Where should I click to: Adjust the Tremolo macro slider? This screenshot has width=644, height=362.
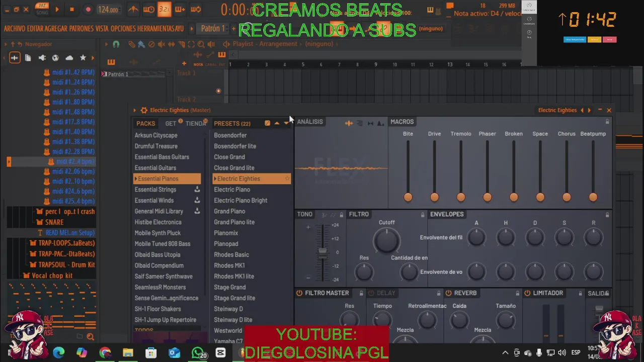tap(461, 197)
